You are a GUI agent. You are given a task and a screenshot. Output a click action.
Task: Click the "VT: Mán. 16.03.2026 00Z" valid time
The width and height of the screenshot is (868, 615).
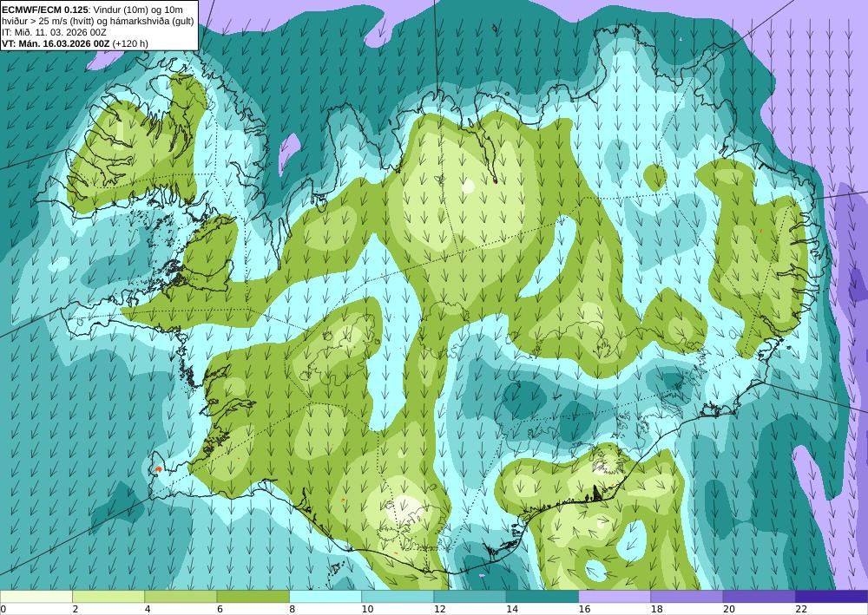click(x=56, y=43)
